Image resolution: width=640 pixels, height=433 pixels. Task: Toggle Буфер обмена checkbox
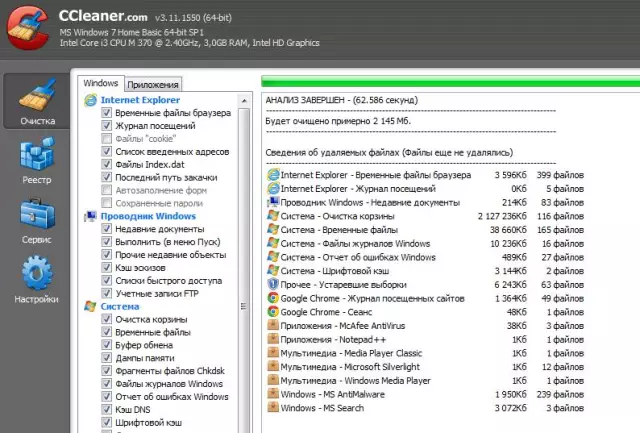[x=107, y=345]
